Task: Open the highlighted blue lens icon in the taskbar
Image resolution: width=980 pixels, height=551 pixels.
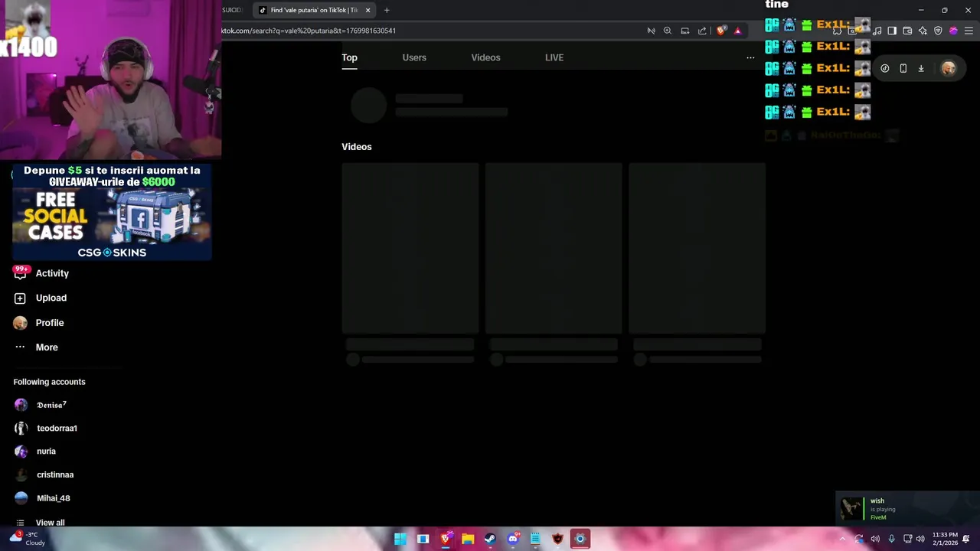Action: [x=580, y=539]
